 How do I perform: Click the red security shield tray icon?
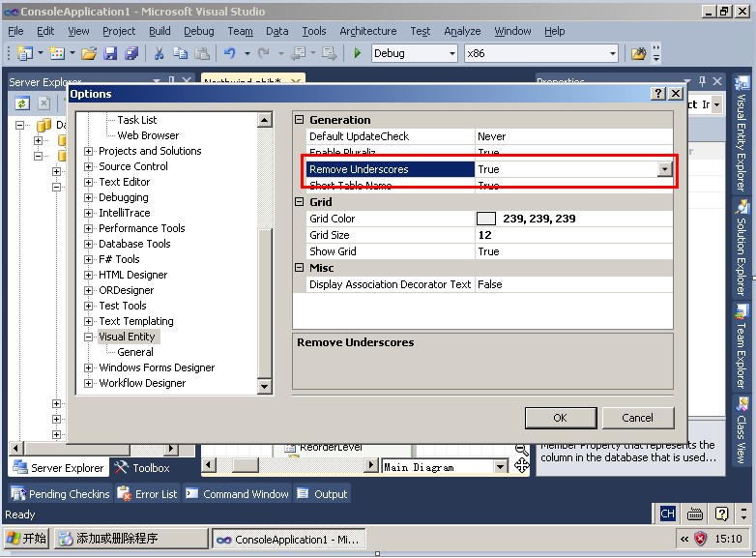coord(701,539)
